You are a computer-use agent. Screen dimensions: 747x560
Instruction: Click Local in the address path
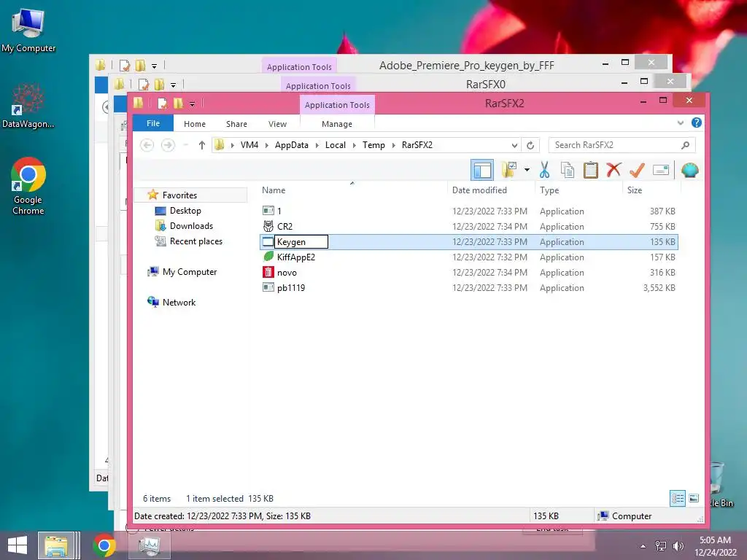click(336, 145)
